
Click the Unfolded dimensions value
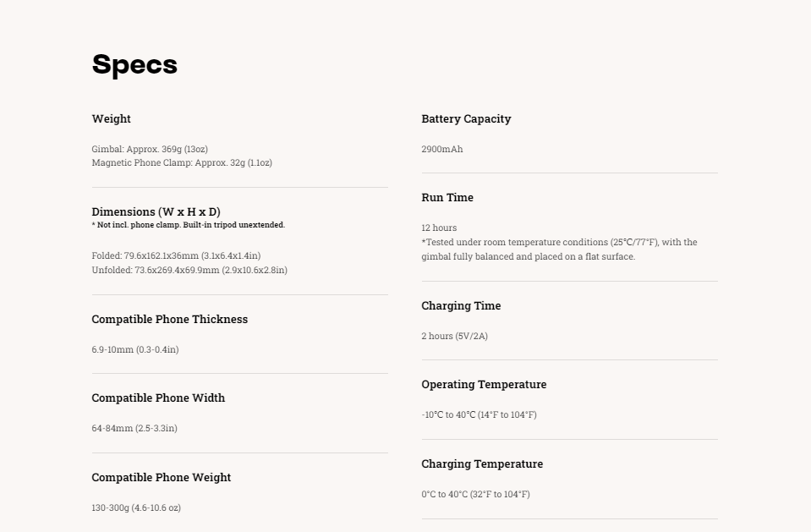tap(189, 270)
